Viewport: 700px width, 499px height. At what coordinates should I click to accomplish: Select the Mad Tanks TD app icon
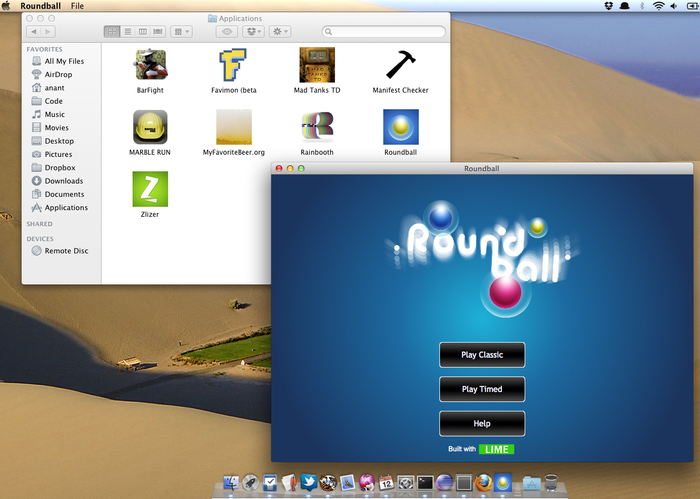317,65
